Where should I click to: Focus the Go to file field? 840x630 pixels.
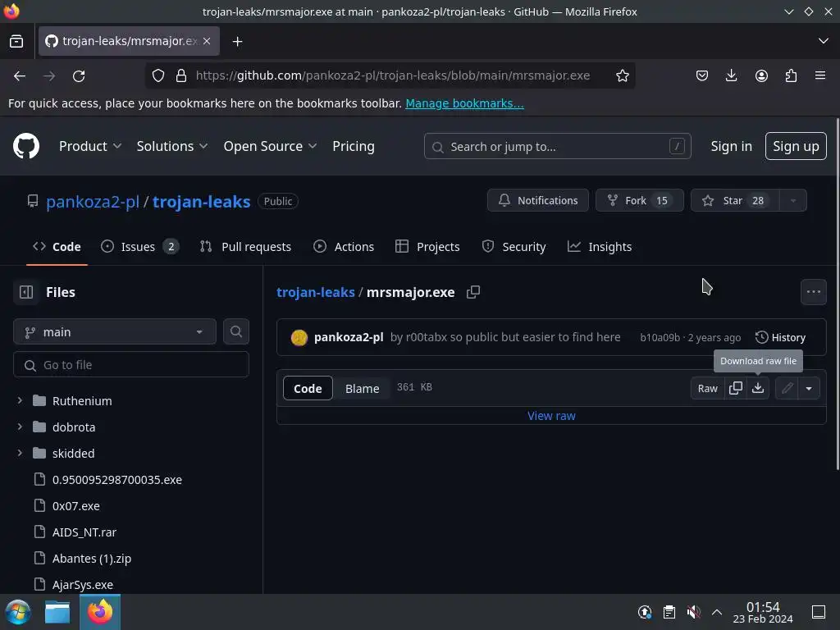(131, 365)
